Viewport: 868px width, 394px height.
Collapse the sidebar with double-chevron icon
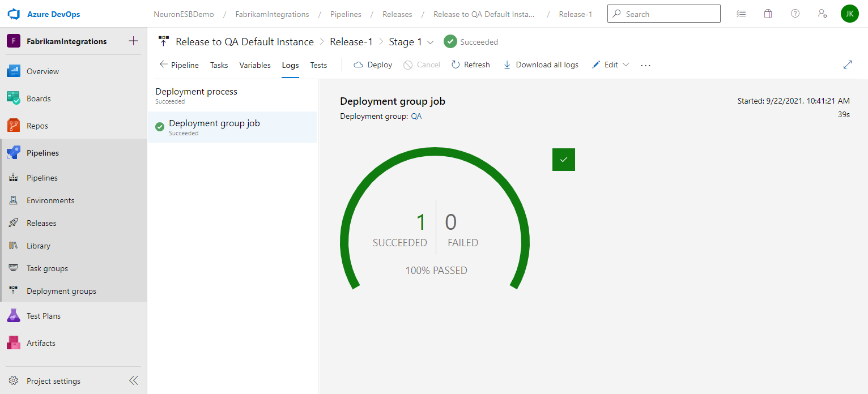tap(134, 381)
